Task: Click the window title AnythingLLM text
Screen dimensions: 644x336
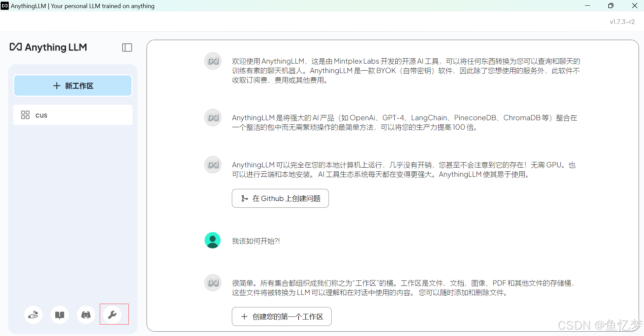Action: pyautogui.click(x=83, y=6)
